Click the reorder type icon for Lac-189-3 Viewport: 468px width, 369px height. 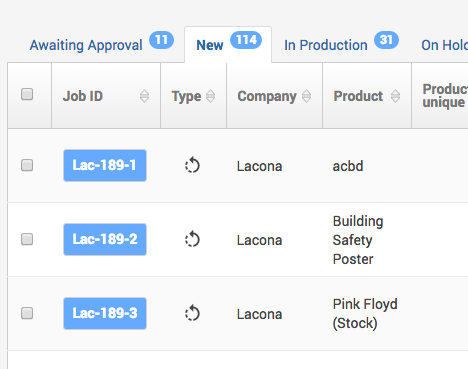click(192, 313)
